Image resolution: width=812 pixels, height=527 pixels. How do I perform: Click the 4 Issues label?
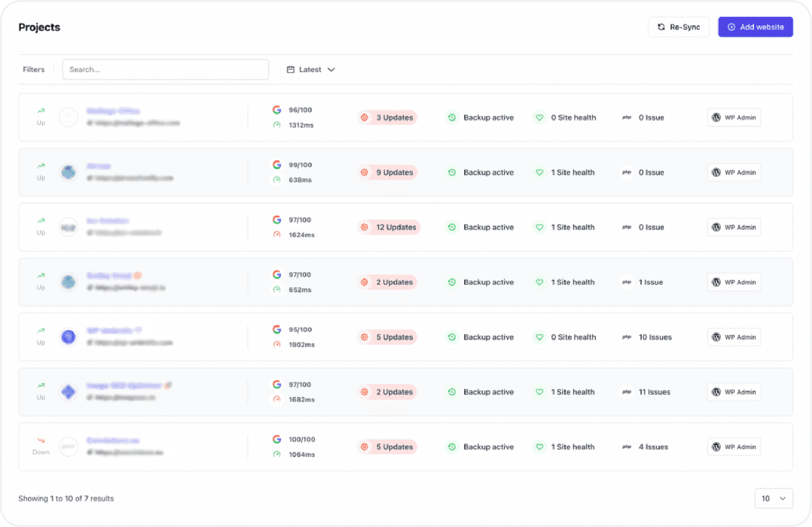653,447
